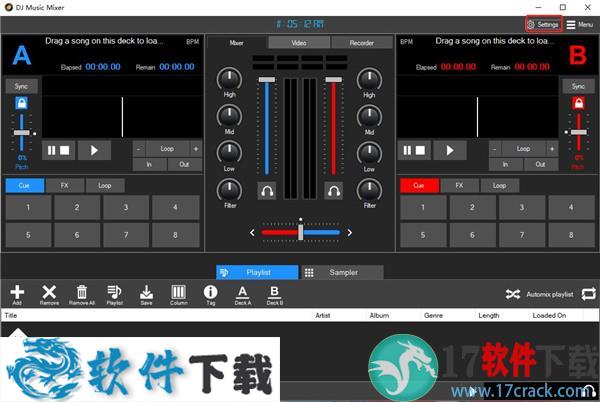Click Deck A Filter knob
Viewport: 600px width, 402px height.
[x=229, y=190]
